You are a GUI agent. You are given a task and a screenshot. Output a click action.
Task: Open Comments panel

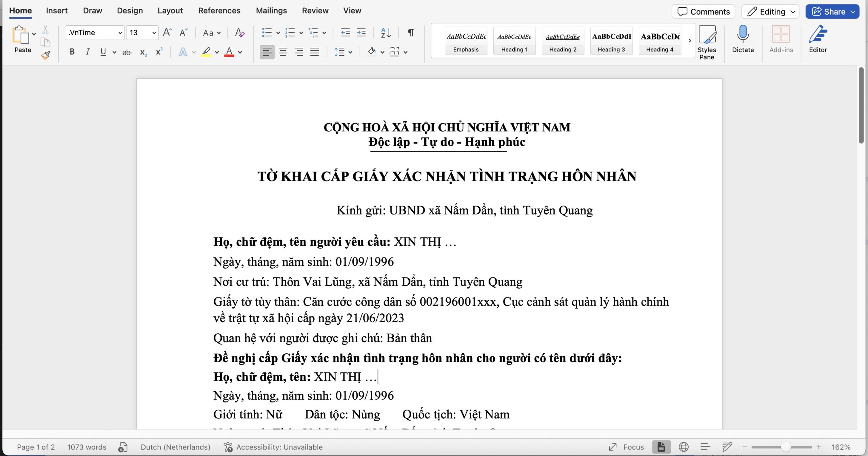pos(703,11)
